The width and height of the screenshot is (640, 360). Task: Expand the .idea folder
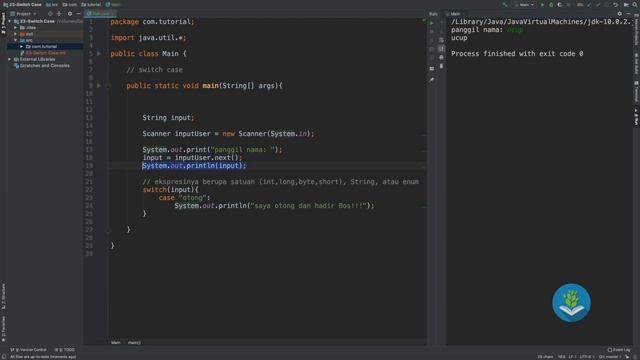16,27
